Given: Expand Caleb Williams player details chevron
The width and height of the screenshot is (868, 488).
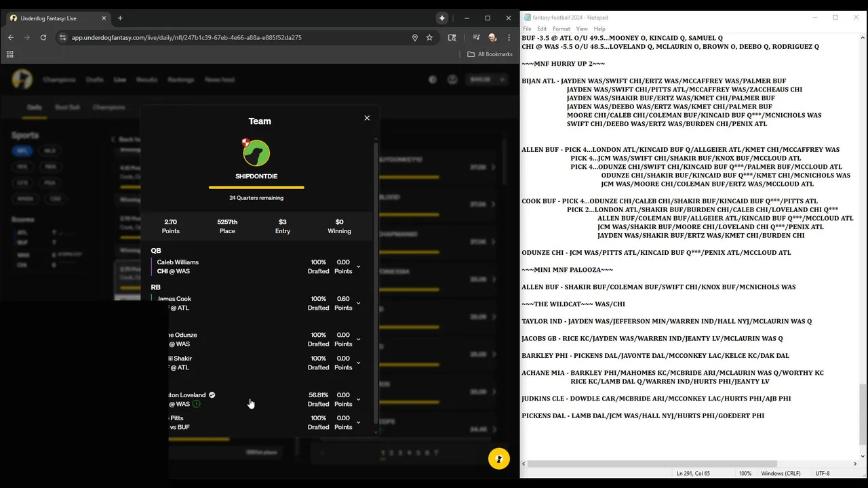Looking at the screenshot, I should tap(359, 266).
